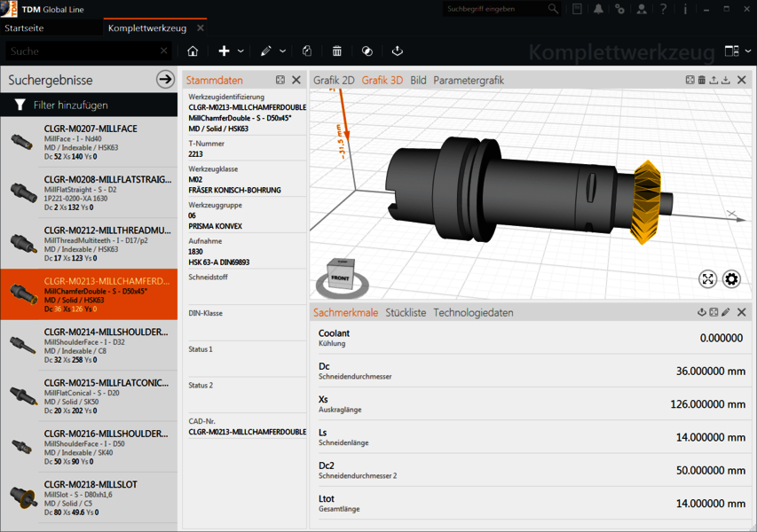Select the CLGR-M0207-MILLFACE result
The height and width of the screenshot is (532, 757).
[89, 142]
